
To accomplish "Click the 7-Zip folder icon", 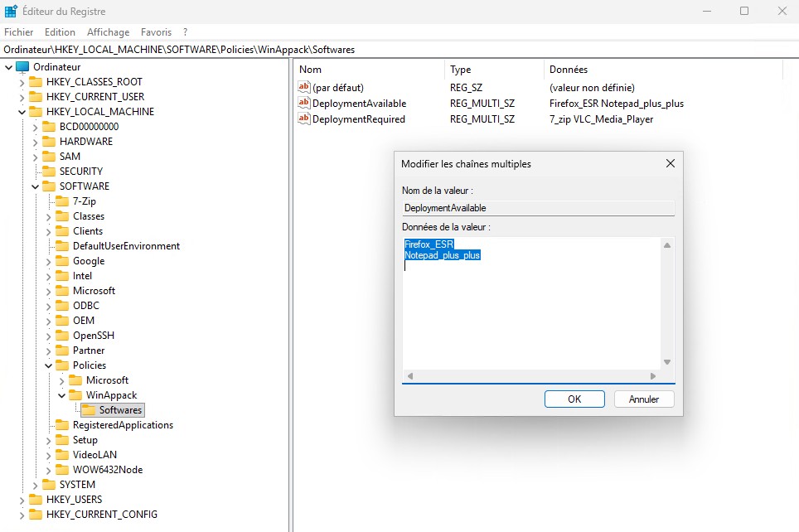I will (x=62, y=201).
